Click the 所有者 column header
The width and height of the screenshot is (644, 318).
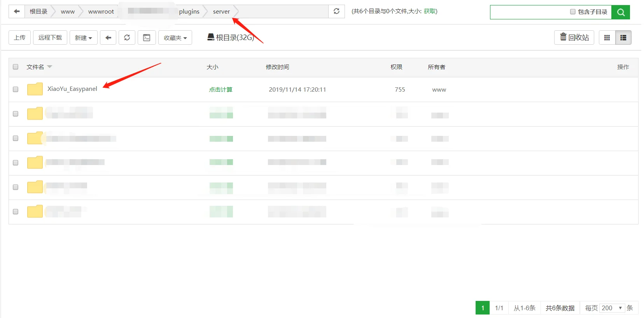[436, 67]
